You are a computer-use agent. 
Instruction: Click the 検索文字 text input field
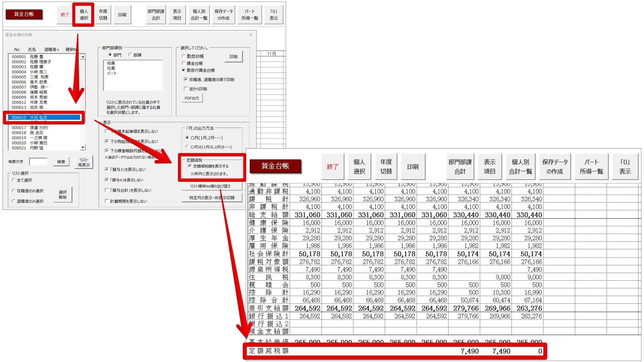pos(38,162)
